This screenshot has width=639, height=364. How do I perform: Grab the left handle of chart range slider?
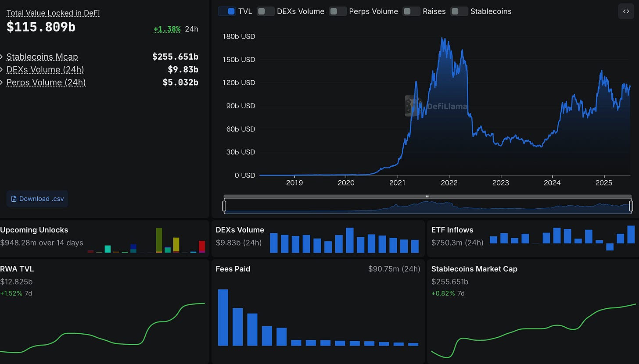tap(224, 206)
